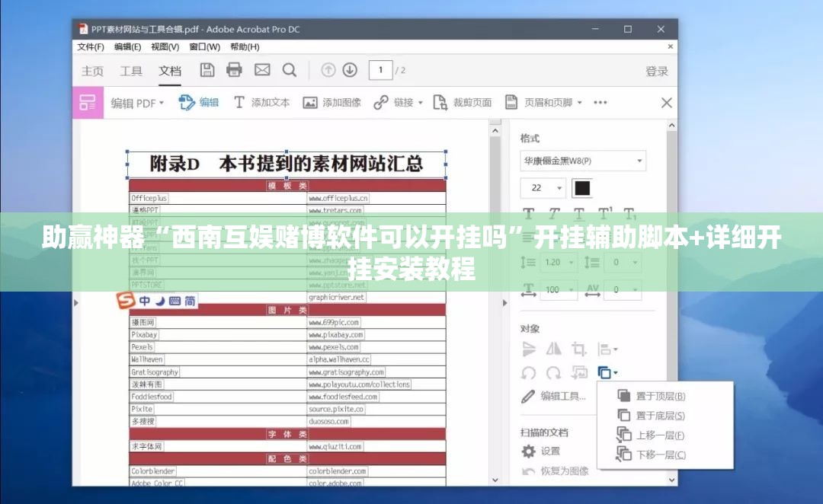Click the 编辑工具... button
Image resolution: width=823 pixels, height=504 pixels.
563,397
